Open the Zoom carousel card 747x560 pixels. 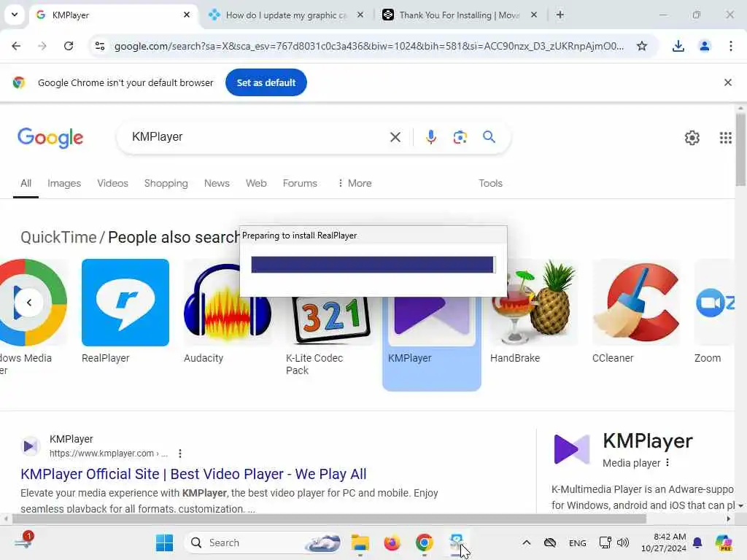click(714, 312)
